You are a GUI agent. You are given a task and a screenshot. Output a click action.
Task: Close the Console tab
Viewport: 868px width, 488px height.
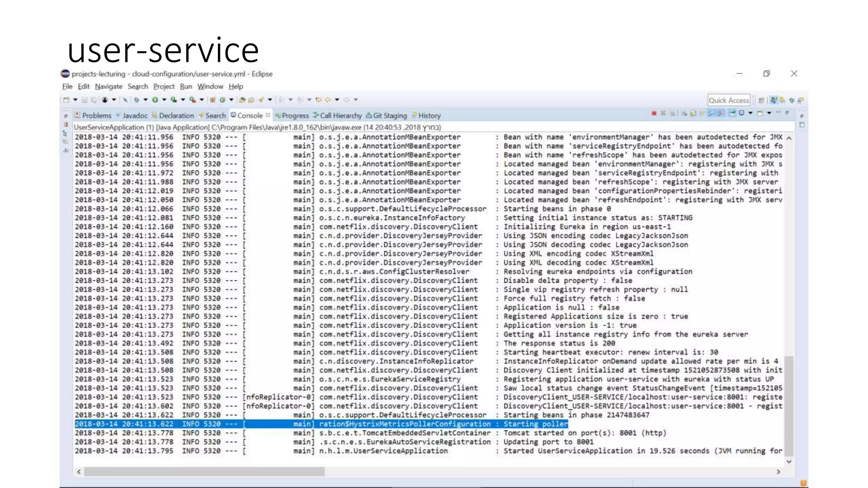(268, 115)
